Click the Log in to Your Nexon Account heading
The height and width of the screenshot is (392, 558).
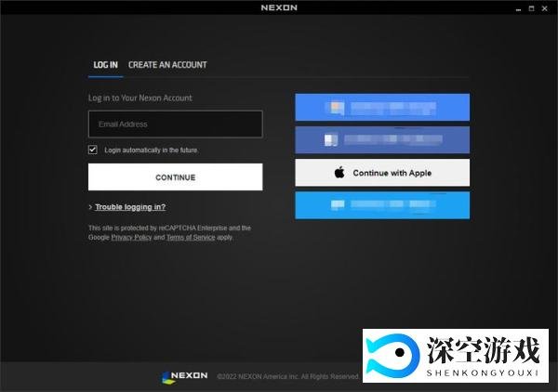tap(139, 98)
